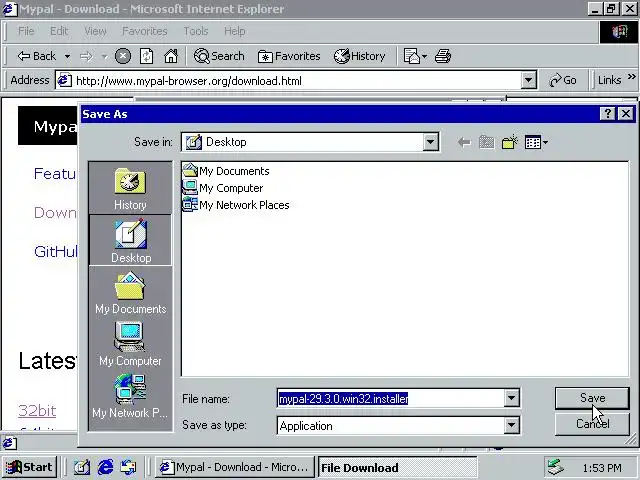This screenshot has height=480, width=640.
Task: Open History in the Save As places bar
Action: point(130,188)
